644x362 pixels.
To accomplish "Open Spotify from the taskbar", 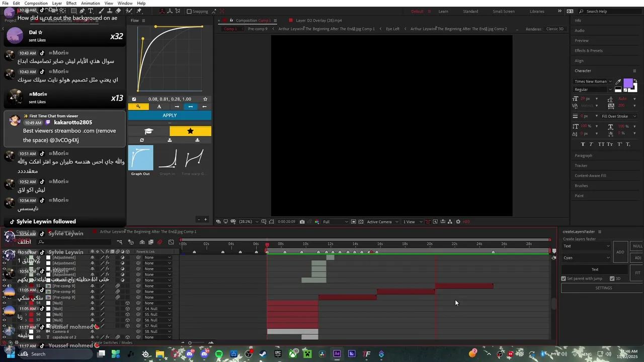I will (219, 354).
